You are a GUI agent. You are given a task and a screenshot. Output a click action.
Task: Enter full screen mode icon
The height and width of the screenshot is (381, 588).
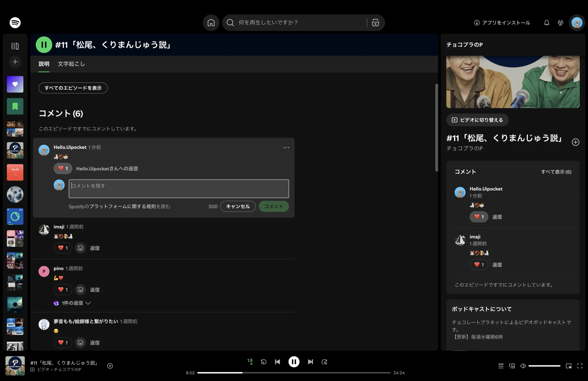(580, 366)
